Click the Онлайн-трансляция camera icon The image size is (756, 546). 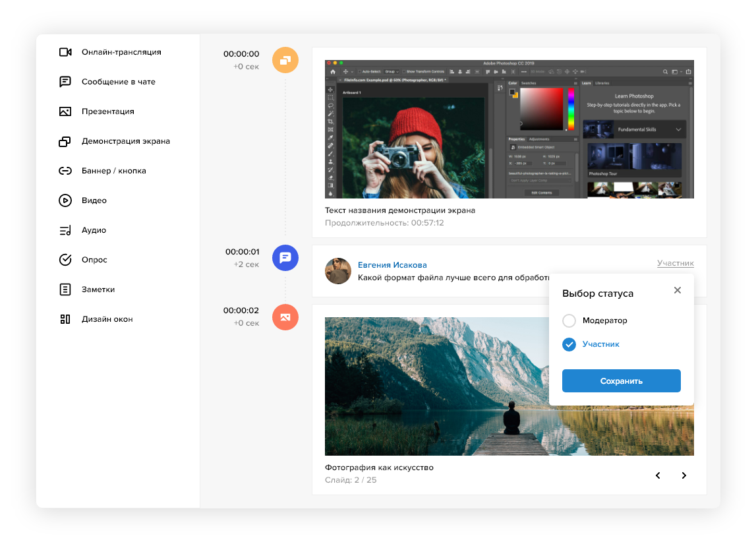[65, 52]
